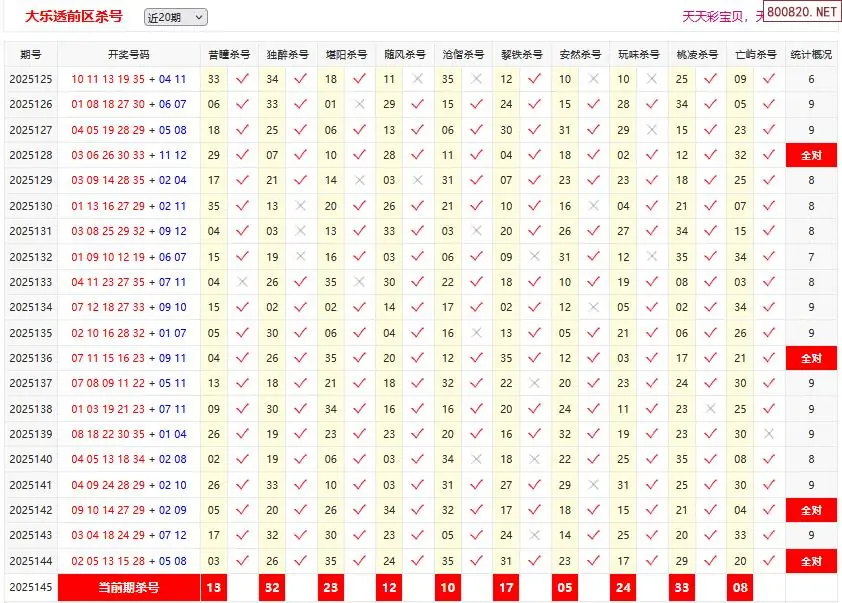The width and height of the screenshot is (842, 603).
Task: Select current kill number 32 under 独醉杀号
Action: click(272, 587)
